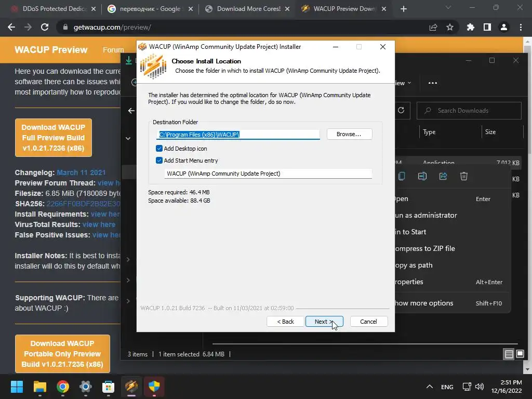
Task: Sort by the Size column header
Action: [x=490, y=132]
